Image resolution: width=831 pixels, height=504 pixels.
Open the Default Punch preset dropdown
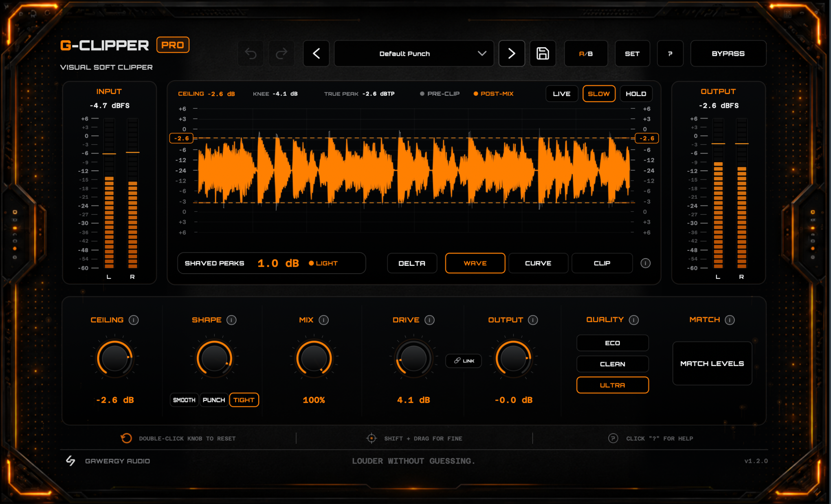(x=414, y=53)
